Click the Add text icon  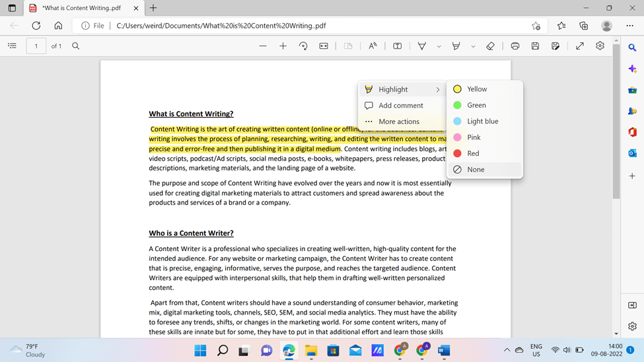(x=397, y=46)
